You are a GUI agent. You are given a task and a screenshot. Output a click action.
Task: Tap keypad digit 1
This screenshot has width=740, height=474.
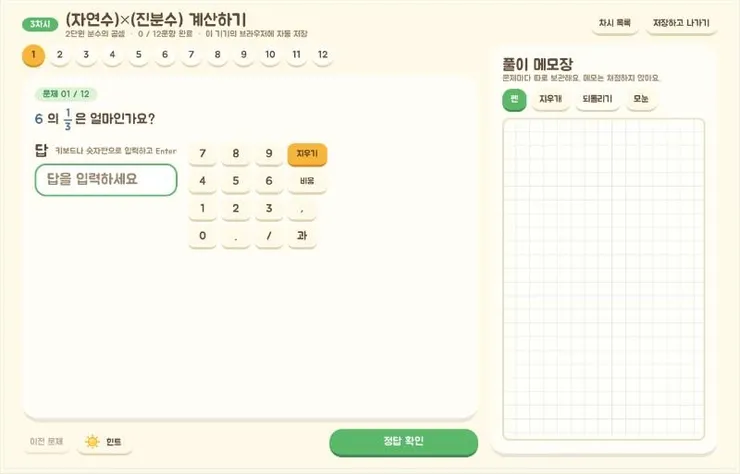202,209
